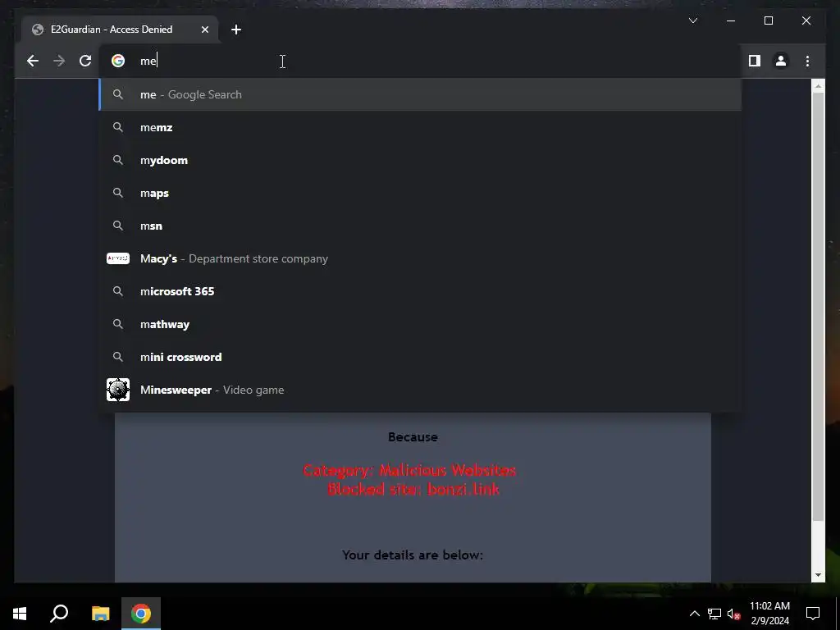Screen dimensions: 840x630
Task: Choose Macy's department store suggestion
Action: (421, 258)
